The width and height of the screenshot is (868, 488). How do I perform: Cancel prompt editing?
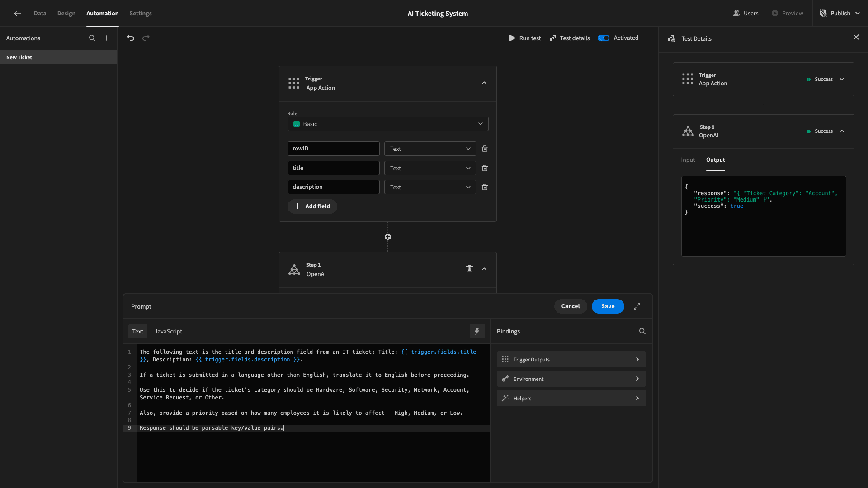571,306
